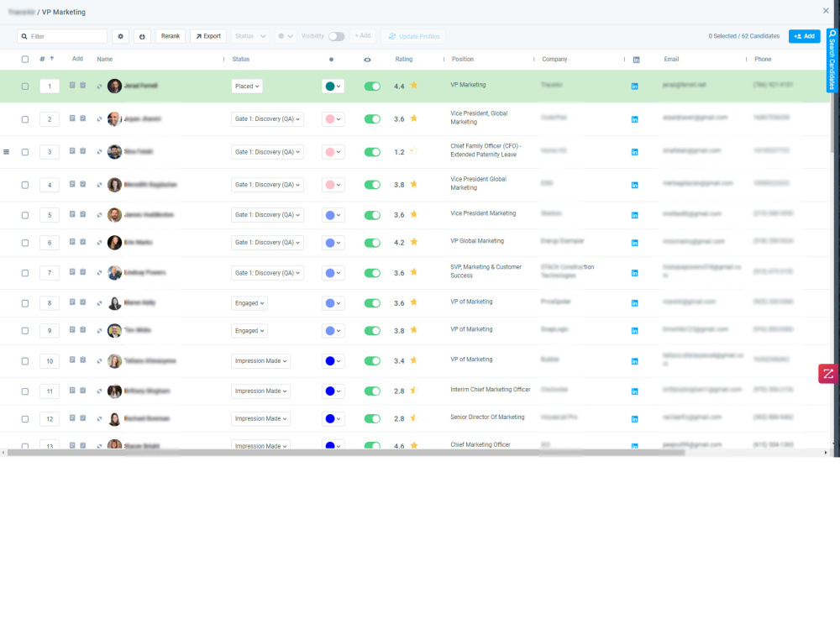This screenshot has width=840, height=630.
Task: Sort by the Name column header
Action: [x=104, y=59]
